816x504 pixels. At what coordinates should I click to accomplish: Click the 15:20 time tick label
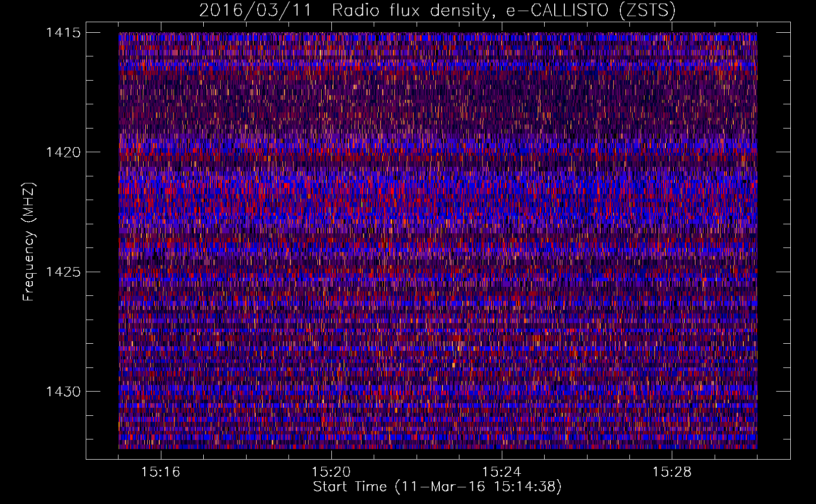[x=331, y=472]
